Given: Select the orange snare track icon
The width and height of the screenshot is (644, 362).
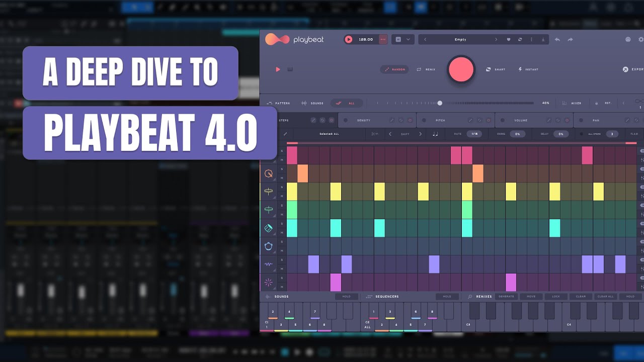Looking at the screenshot, I should pyautogui.click(x=269, y=174).
